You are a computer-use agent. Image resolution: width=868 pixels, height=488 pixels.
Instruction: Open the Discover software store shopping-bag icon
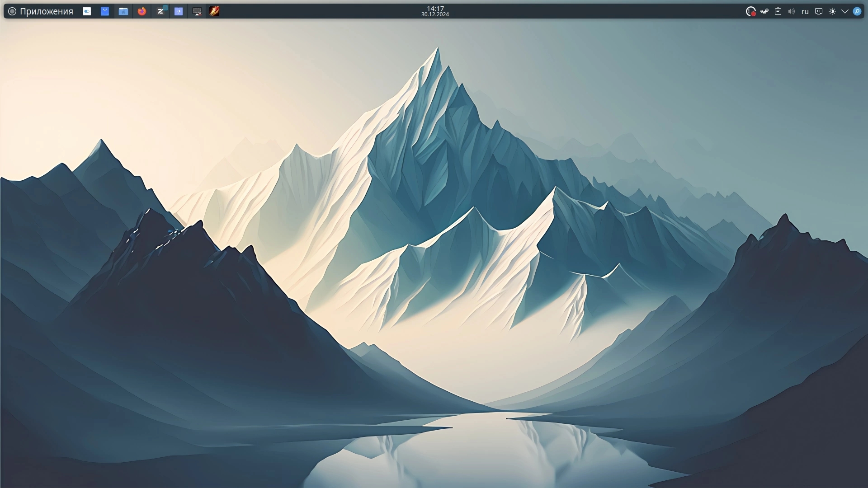coord(105,11)
